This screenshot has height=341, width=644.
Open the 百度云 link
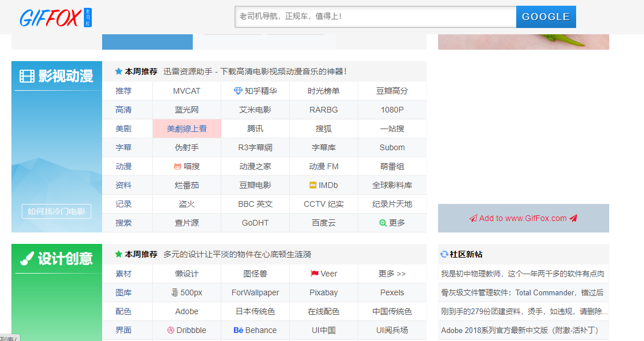(323, 223)
